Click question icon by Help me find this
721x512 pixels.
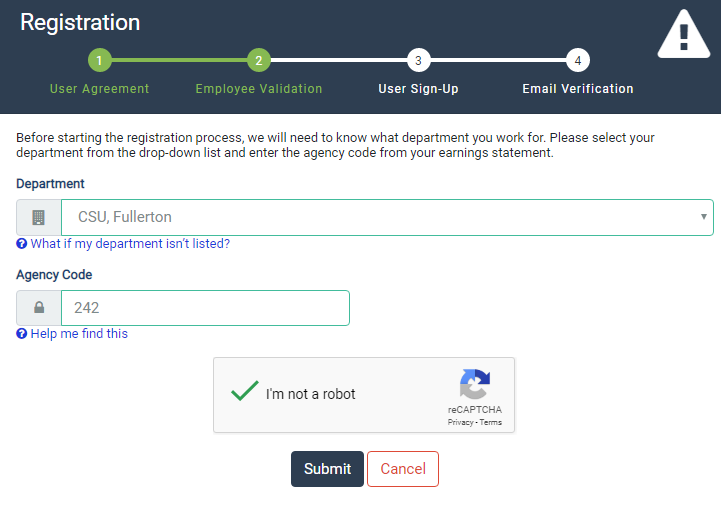click(x=21, y=334)
